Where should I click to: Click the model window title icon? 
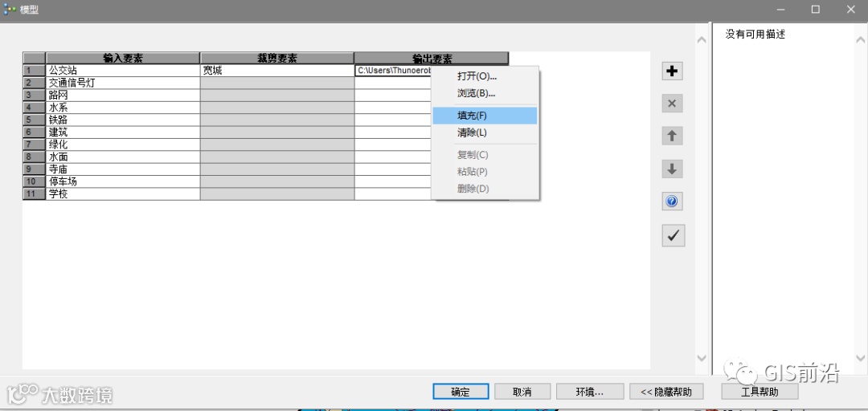tap(10, 10)
